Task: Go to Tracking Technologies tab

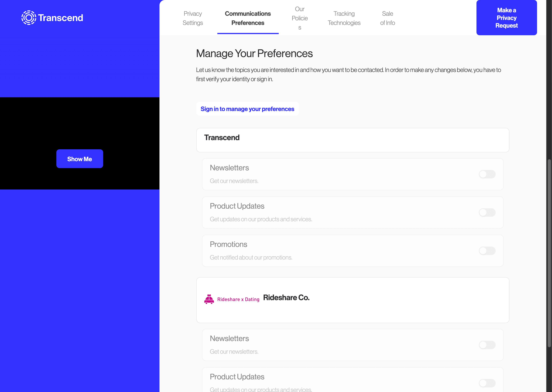Action: tap(344, 18)
